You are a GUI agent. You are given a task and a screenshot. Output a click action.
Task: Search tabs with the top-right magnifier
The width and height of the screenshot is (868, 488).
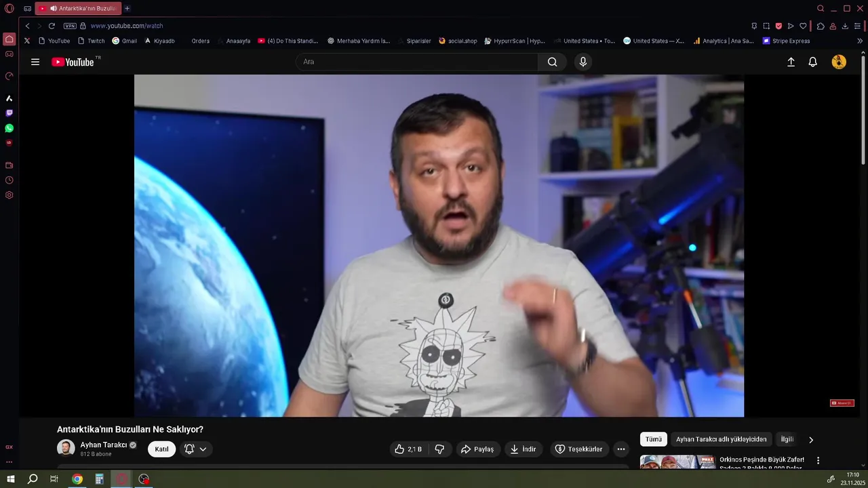coord(821,8)
